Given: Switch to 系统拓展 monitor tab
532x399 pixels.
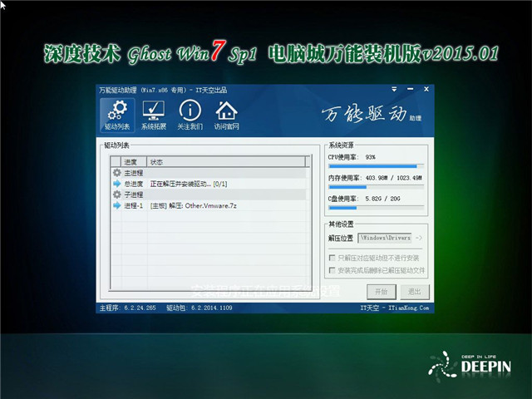Looking at the screenshot, I should pos(154,116).
